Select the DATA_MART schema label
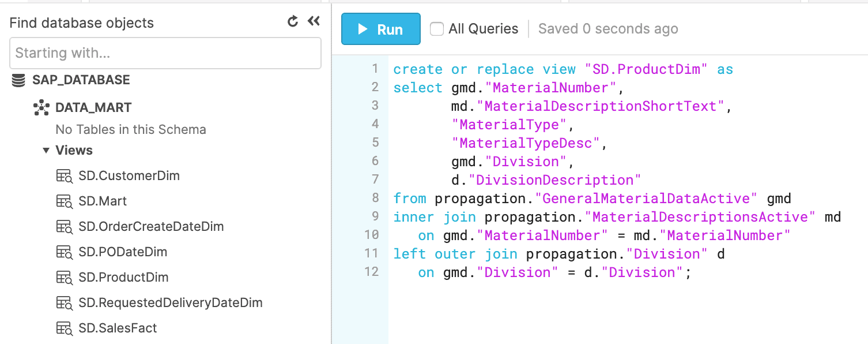 93,107
